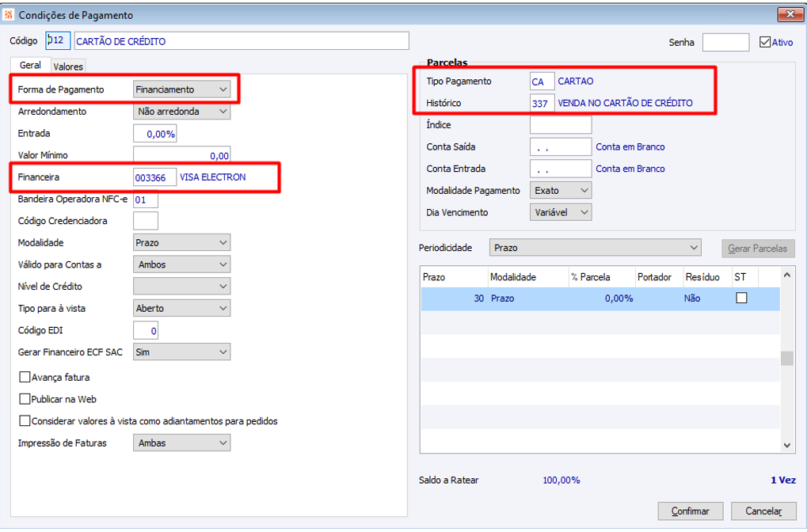Image resolution: width=807 pixels, height=532 pixels.
Task: Click the Saldo a Ratear value 100,00%
Action: pos(561,480)
